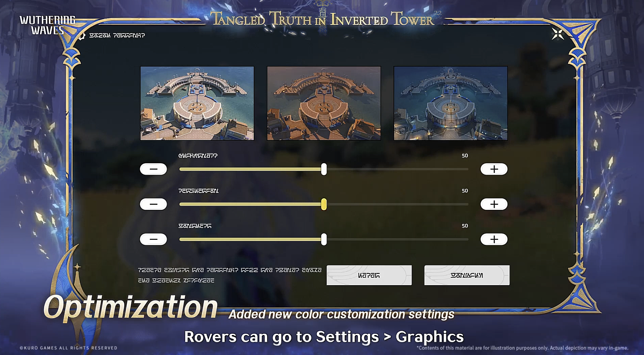Click the second slider's value 50
This screenshot has height=355, width=644.
pyautogui.click(x=465, y=191)
